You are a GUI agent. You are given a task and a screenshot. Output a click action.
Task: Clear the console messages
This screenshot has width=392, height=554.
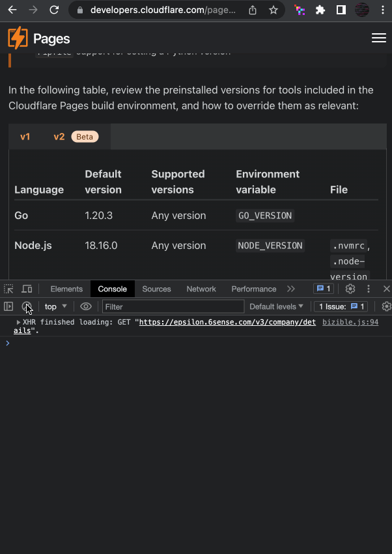(27, 306)
